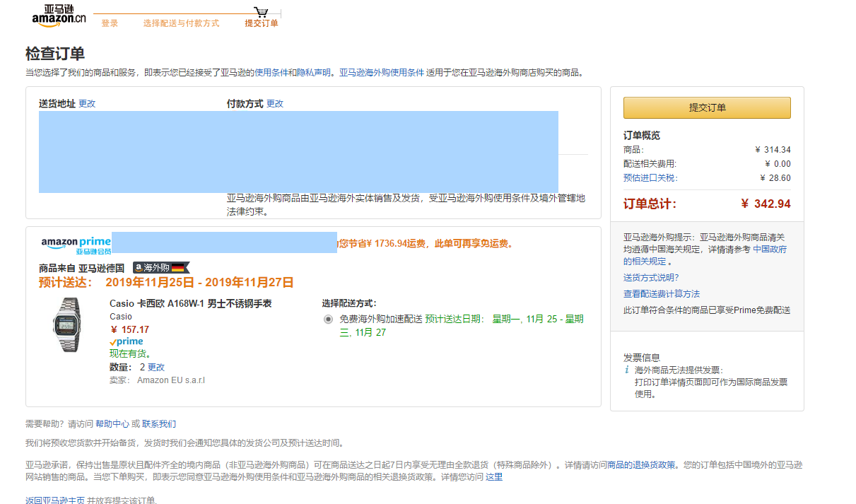Click the Prime checkmark badge under price

click(x=127, y=341)
